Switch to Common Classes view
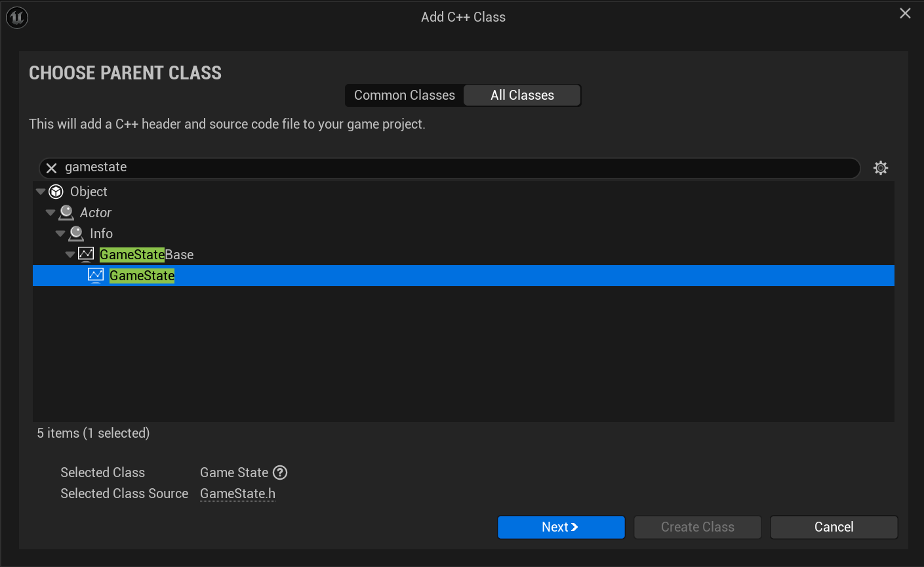924x567 pixels. 405,95
